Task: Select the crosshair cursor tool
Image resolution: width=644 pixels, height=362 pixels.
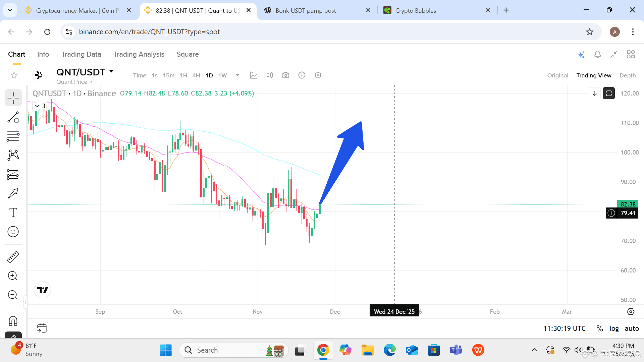Action: click(x=13, y=98)
